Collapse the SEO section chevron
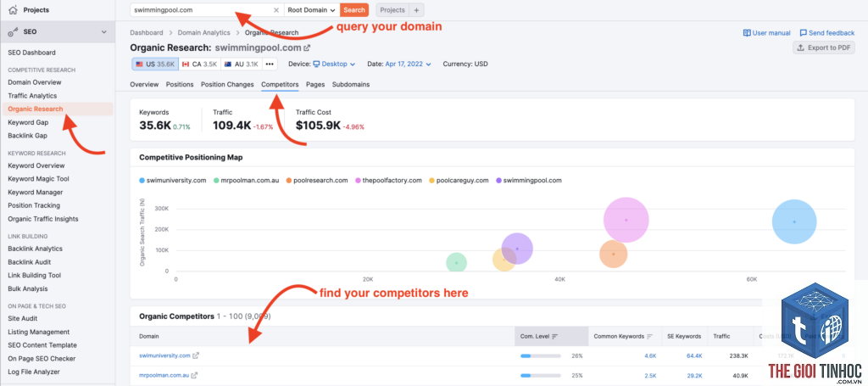 pos(103,32)
